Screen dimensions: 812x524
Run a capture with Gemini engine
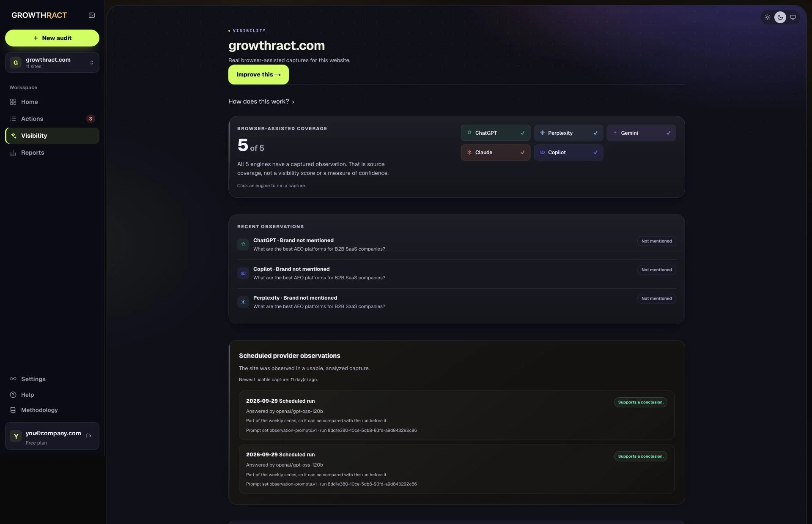click(x=641, y=133)
